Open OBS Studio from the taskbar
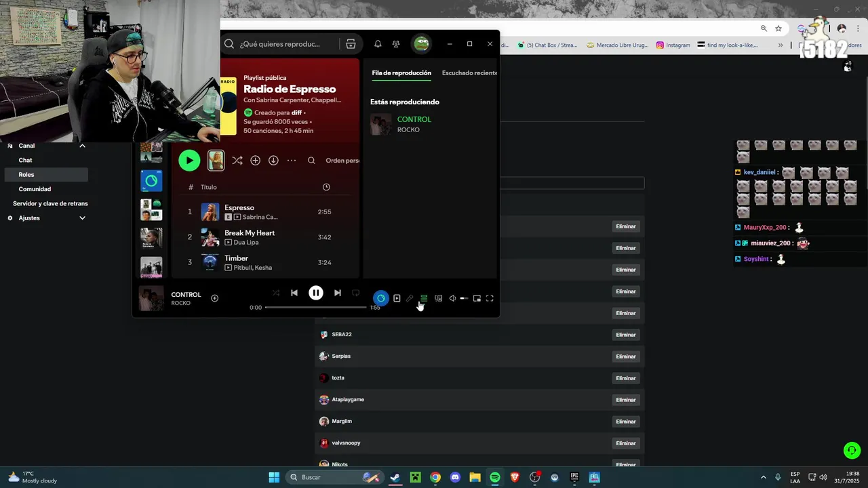Image resolution: width=868 pixels, height=488 pixels. 534,477
